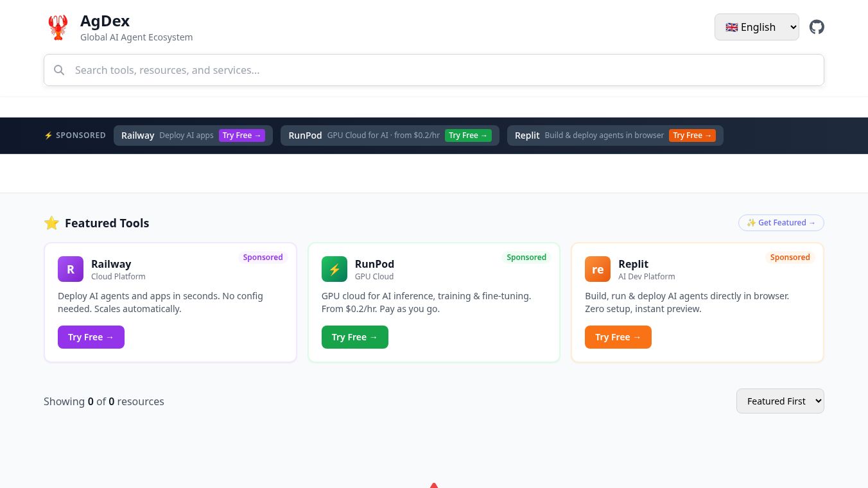Viewport: 868px width, 488px height.
Task: Click the Sponsored badge on RunPod card
Action: 526,257
